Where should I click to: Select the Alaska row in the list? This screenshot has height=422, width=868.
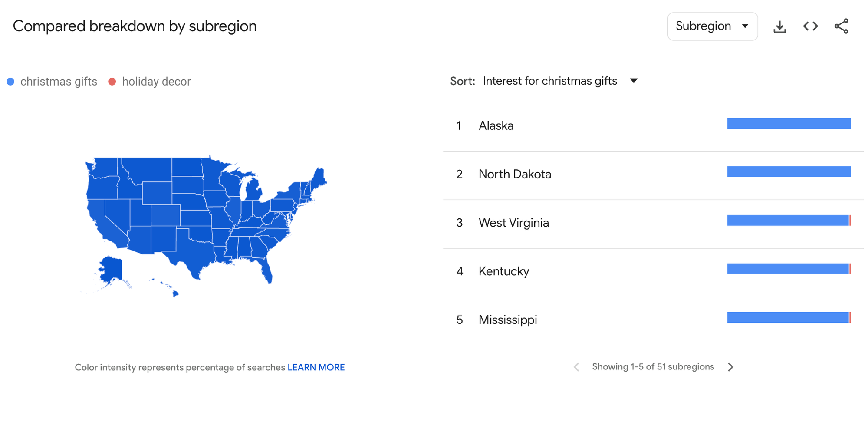point(496,125)
